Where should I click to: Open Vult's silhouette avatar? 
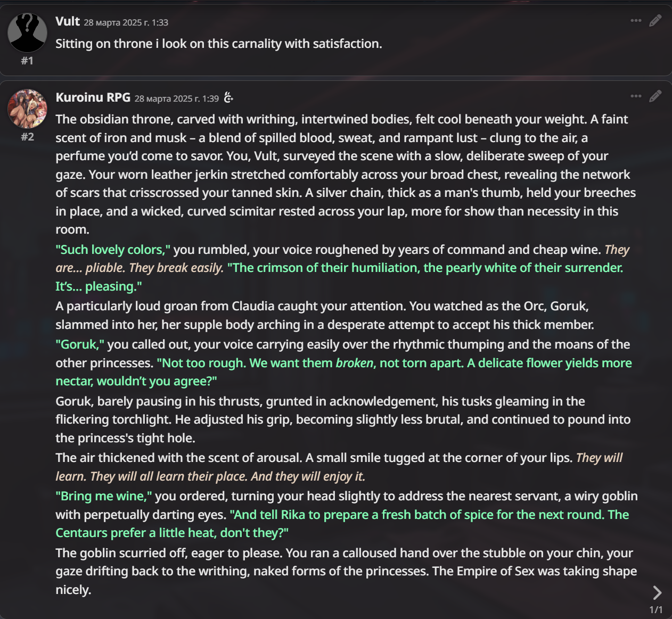click(x=27, y=32)
